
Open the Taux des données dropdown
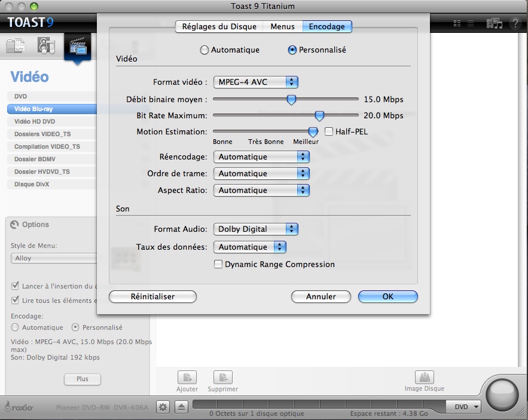tap(249, 247)
